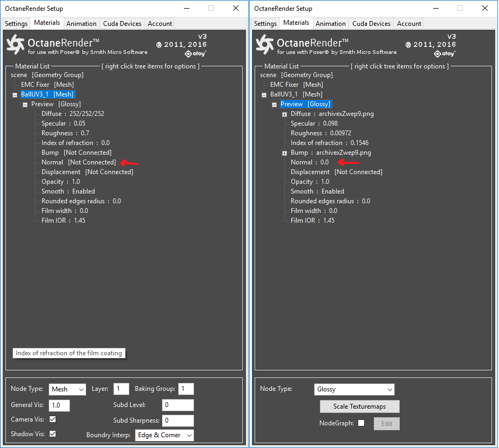Open Cuda Devices tab in right window
499x448 pixels.
371,24
